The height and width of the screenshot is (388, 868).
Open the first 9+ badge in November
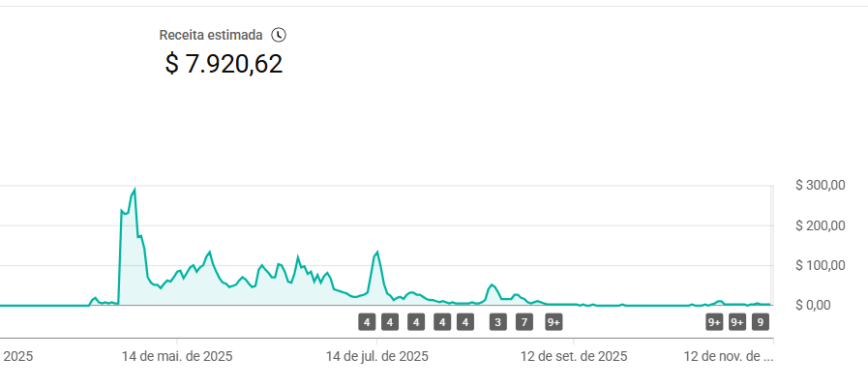[x=714, y=322]
